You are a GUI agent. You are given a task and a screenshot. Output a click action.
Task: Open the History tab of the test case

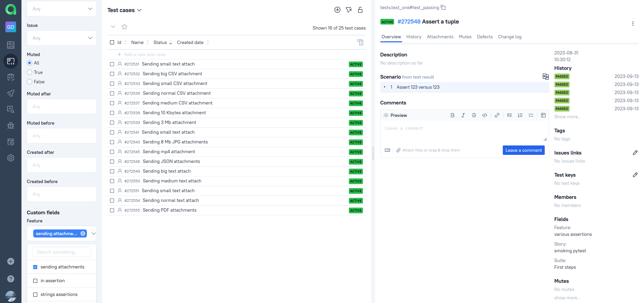coord(414,37)
